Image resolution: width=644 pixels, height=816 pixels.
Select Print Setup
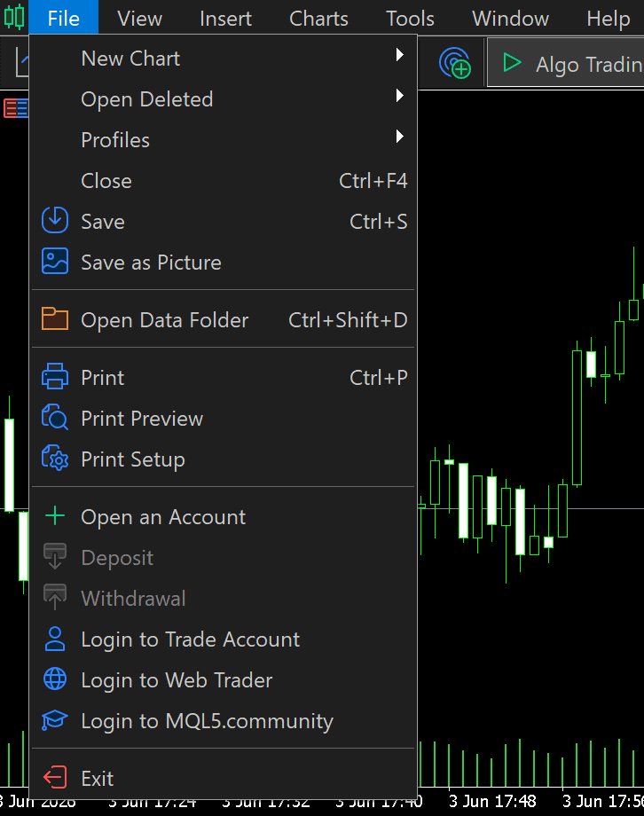click(224, 459)
